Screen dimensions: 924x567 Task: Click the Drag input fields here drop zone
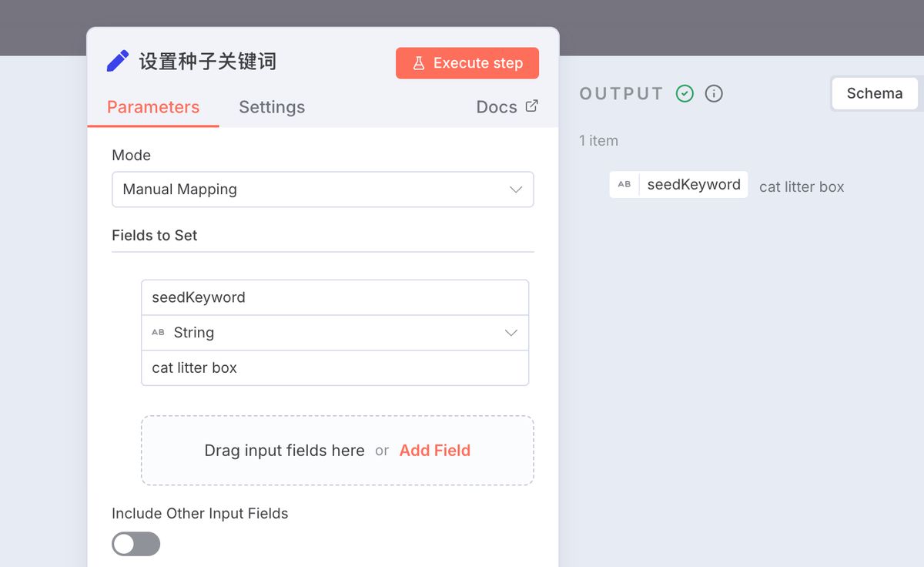(284, 451)
